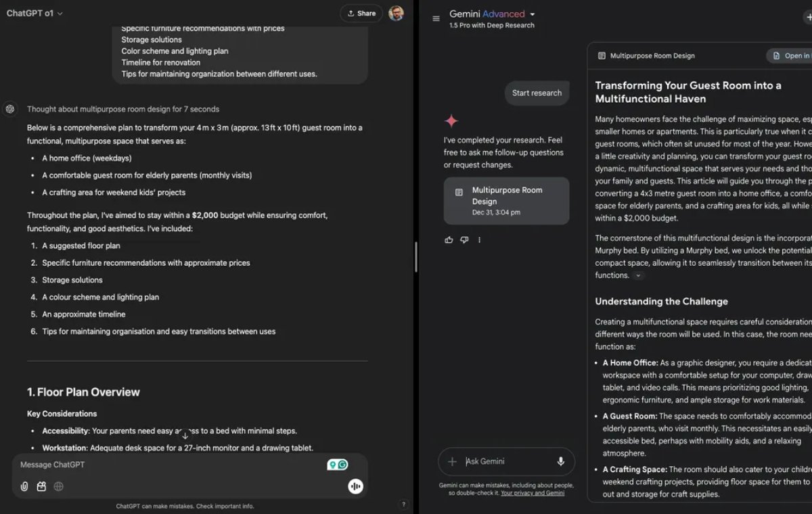The width and height of the screenshot is (812, 514).
Task: Open the Gemini hamburger main menu
Action: pyautogui.click(x=436, y=18)
